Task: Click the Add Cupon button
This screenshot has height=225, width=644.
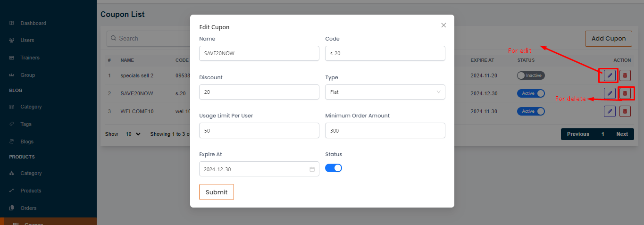Action: point(608,39)
